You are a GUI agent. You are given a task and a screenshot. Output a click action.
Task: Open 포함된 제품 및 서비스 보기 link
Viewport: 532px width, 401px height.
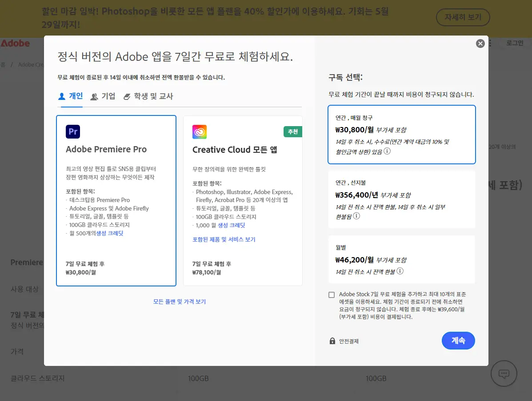click(x=224, y=239)
